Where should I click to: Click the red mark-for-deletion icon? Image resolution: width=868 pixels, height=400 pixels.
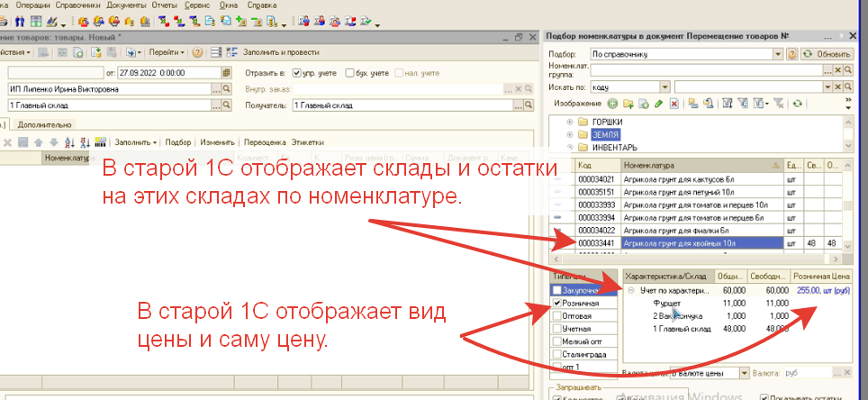674,105
